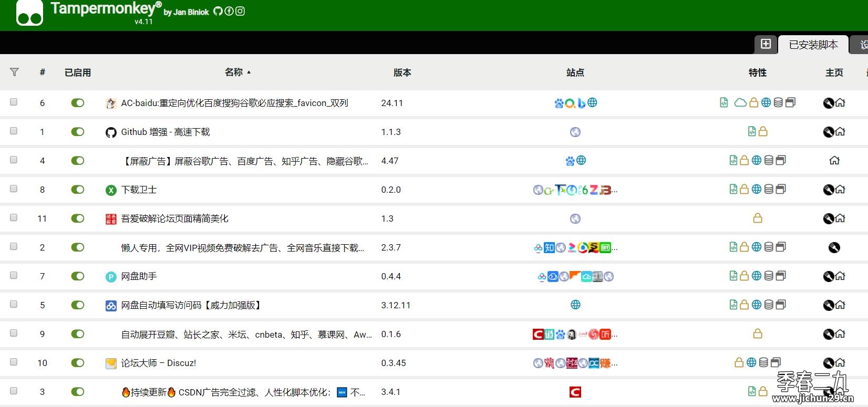Open homepage house icon for AC-baidu

pos(840,103)
